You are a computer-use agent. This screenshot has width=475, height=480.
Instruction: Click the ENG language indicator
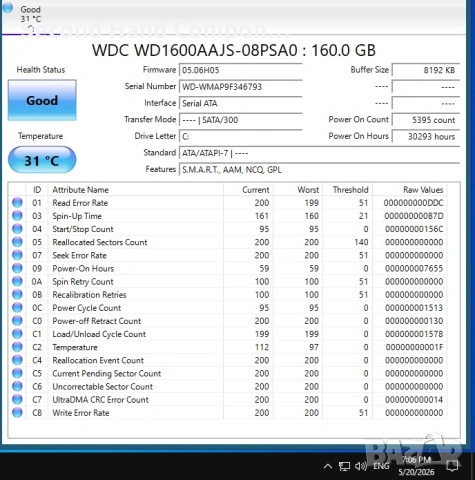[381, 466]
